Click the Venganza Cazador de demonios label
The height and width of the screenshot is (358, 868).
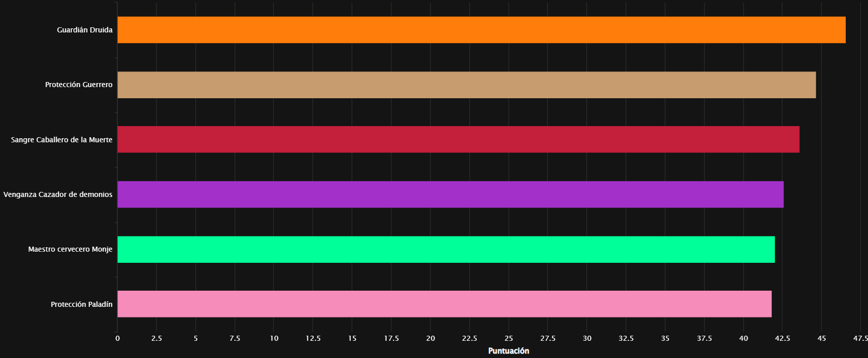[x=58, y=194]
